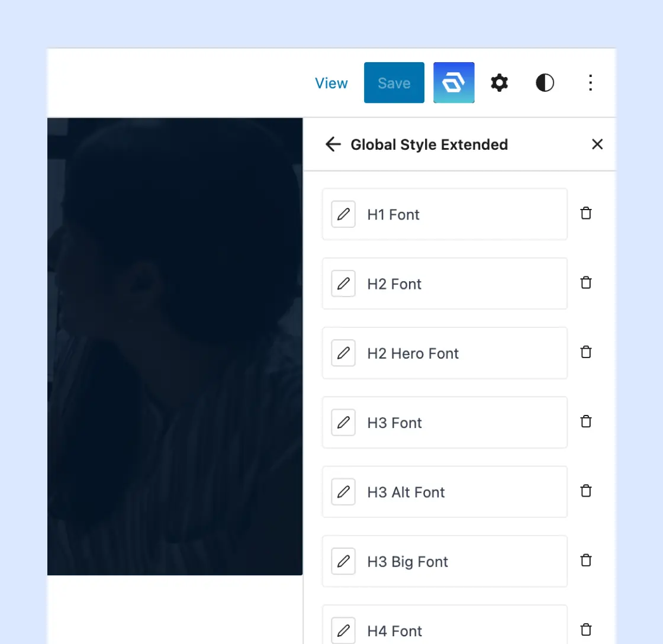Delete the H3 Alt Font entry
The width and height of the screenshot is (663, 644).
[x=585, y=491]
